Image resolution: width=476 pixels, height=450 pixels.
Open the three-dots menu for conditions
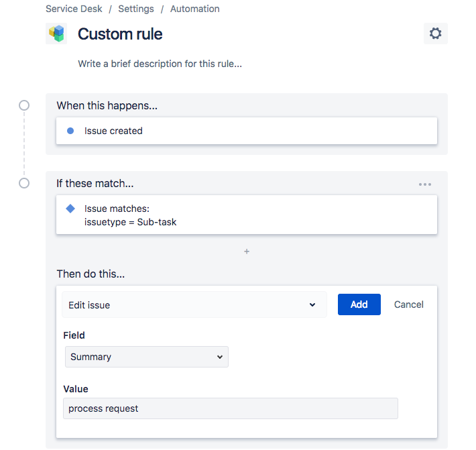(x=425, y=184)
